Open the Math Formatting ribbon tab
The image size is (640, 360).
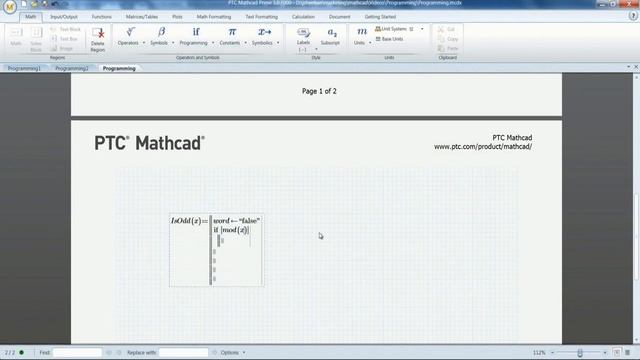coord(214,17)
